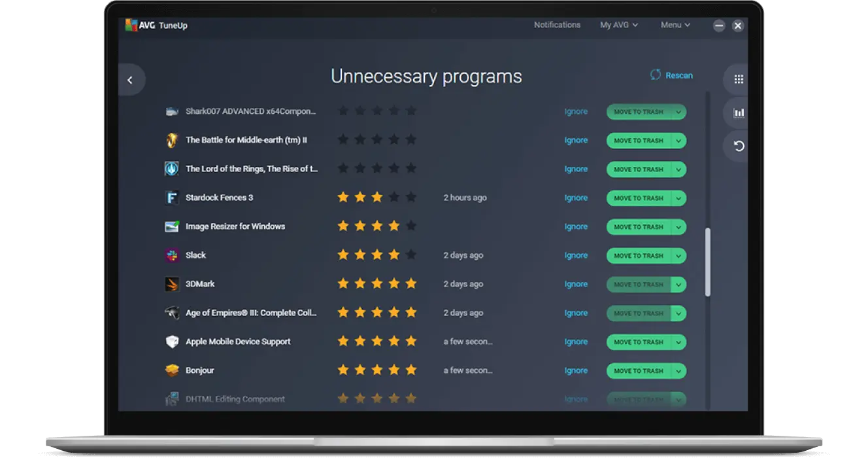The width and height of the screenshot is (868, 458).
Task: Open the grid apps view icon
Action: pyautogui.click(x=739, y=79)
